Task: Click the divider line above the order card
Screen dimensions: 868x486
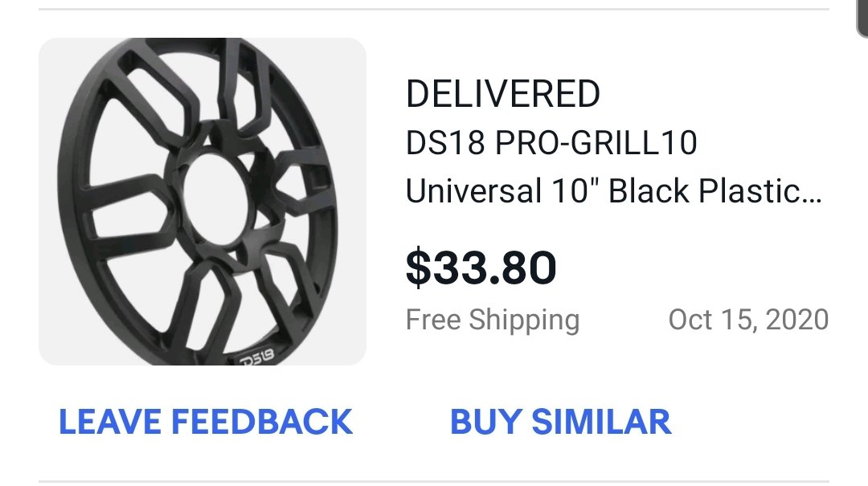Action: (433, 9)
